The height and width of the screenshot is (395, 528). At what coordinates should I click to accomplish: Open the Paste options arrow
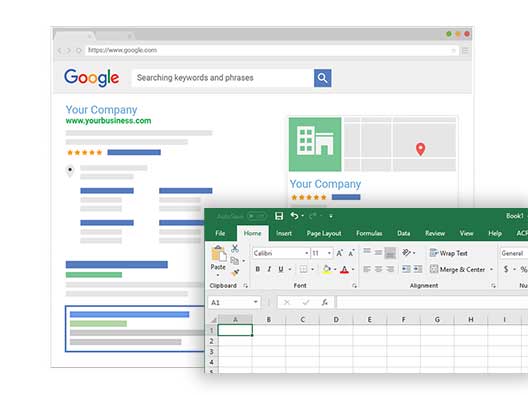[x=218, y=275]
